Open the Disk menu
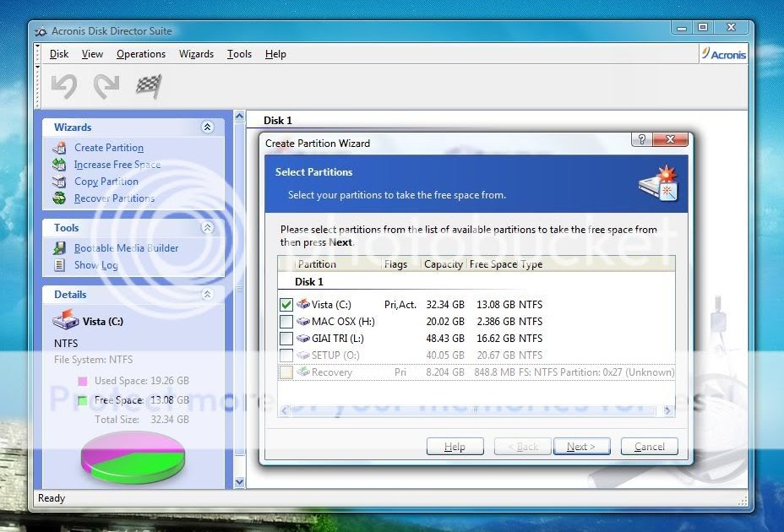784x532 pixels. (x=58, y=54)
